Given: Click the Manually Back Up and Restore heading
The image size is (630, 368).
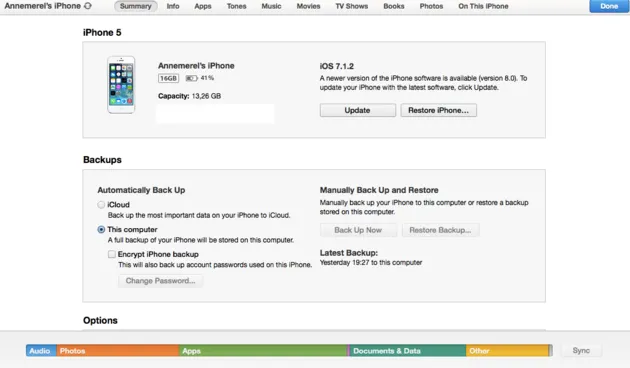Looking at the screenshot, I should click(379, 190).
